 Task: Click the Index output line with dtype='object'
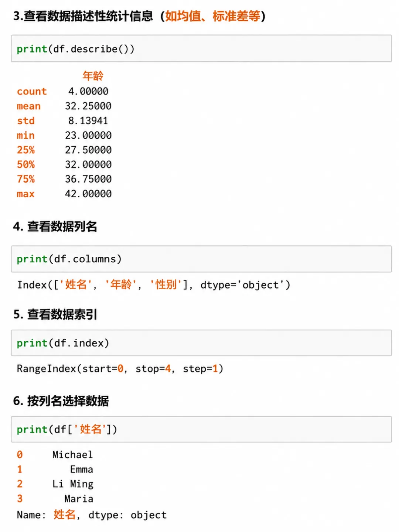(154, 285)
